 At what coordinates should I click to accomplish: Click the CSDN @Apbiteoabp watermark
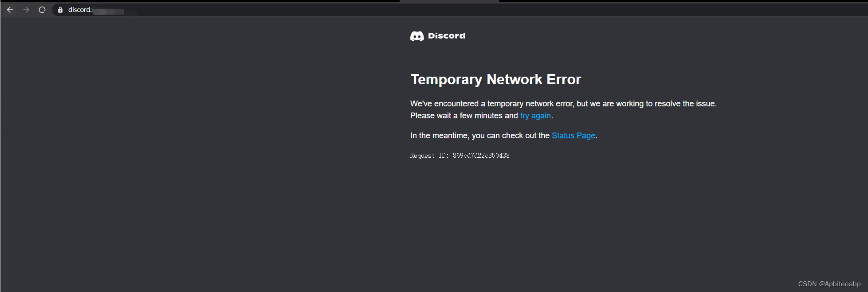(829, 284)
